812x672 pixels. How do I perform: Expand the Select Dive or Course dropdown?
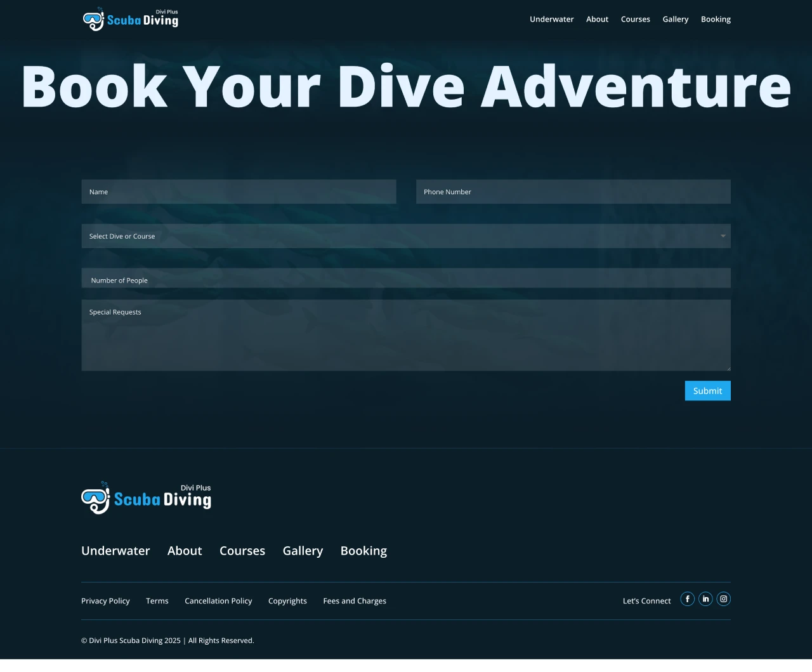coord(406,236)
